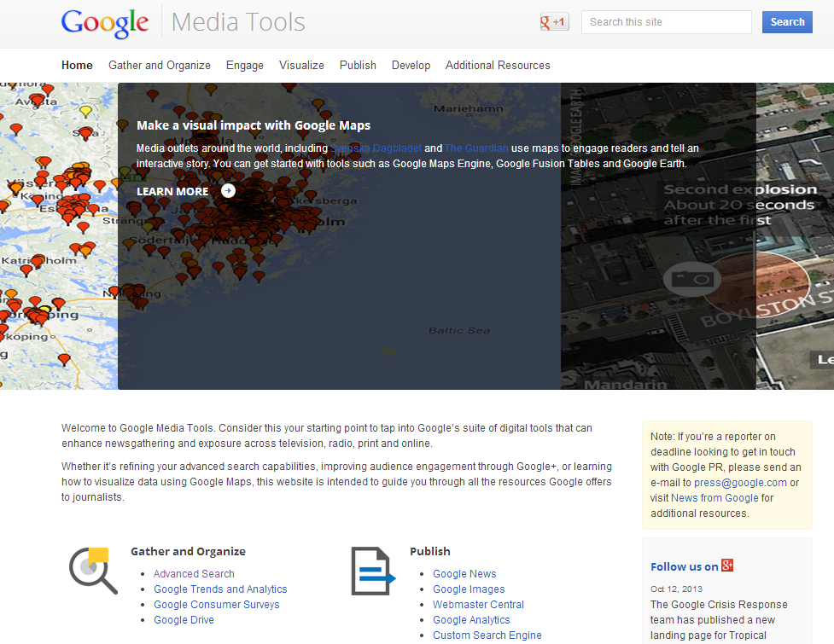Click the Google +1 button

pos(554,22)
